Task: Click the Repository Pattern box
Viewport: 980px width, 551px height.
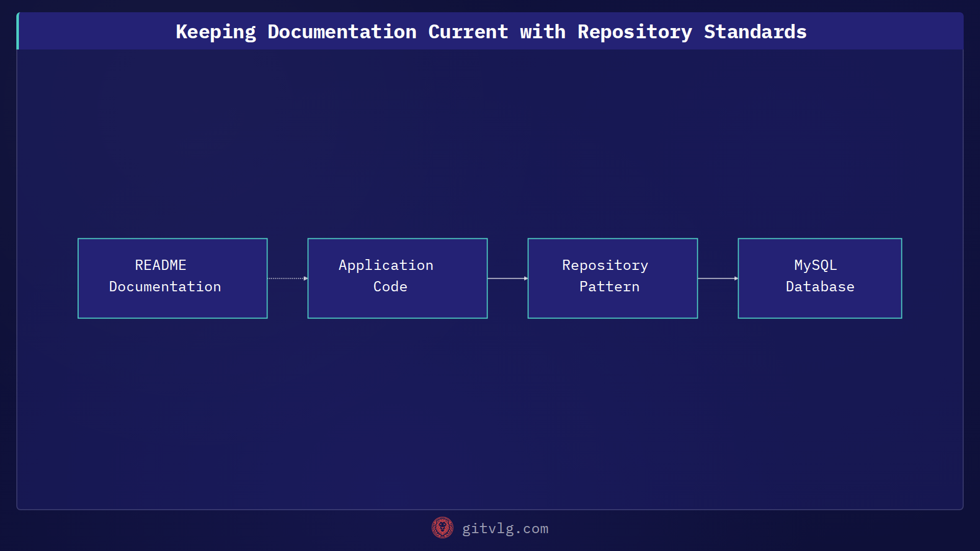Action: click(612, 278)
